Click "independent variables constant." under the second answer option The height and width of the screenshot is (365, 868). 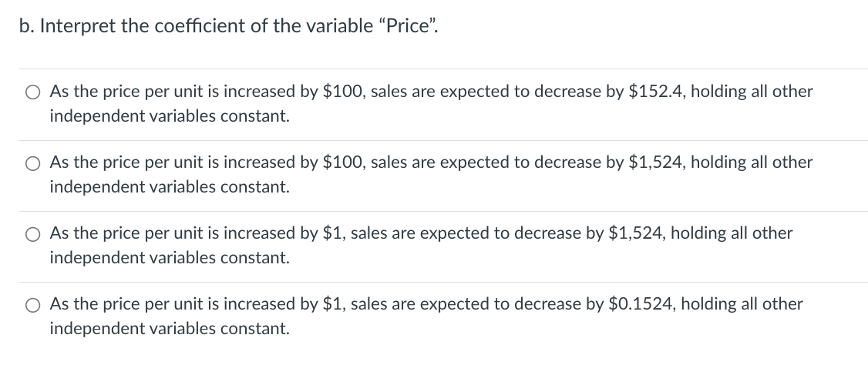pos(170,187)
